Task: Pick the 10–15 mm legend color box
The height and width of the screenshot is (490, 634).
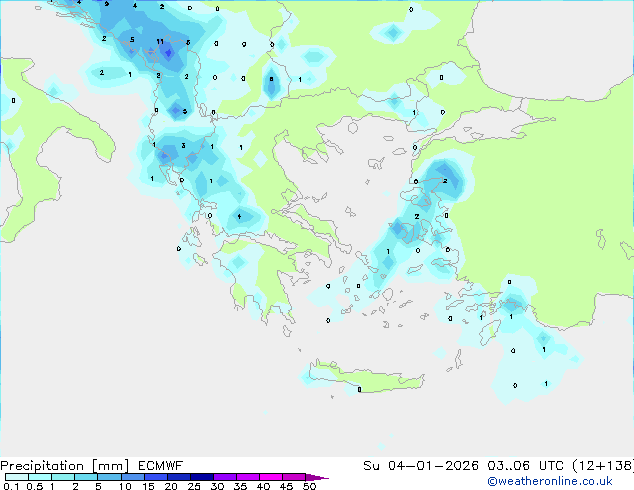Action: [x=133, y=477]
